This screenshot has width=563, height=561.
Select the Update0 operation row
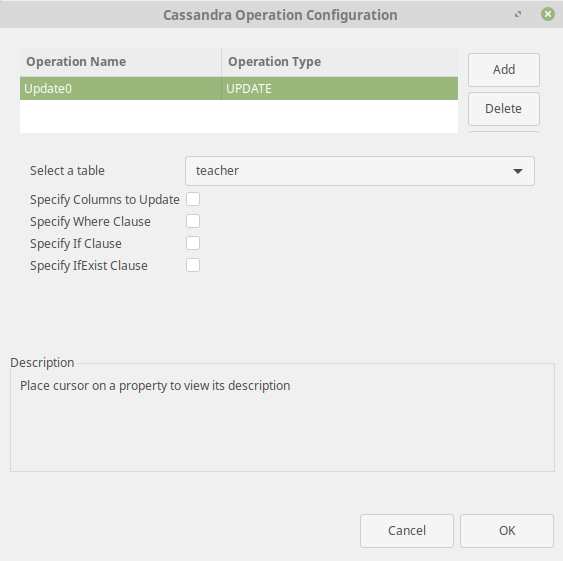[239, 88]
